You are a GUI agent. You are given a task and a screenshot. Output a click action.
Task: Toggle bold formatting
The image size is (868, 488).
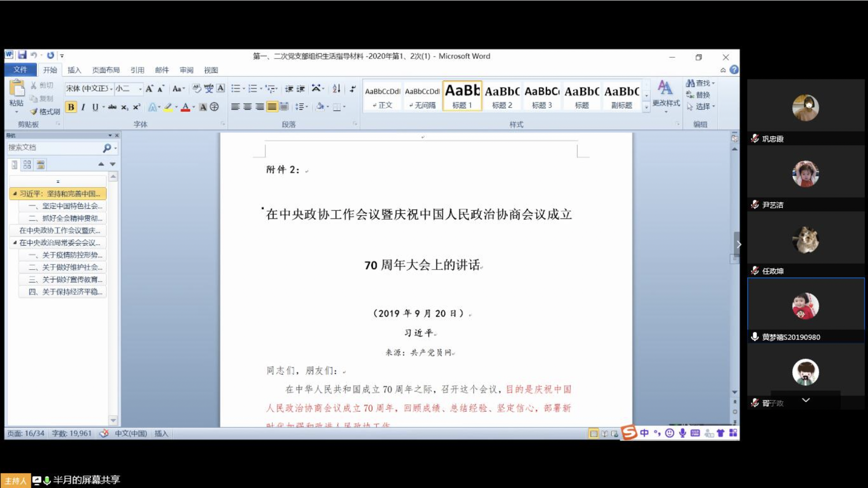71,107
